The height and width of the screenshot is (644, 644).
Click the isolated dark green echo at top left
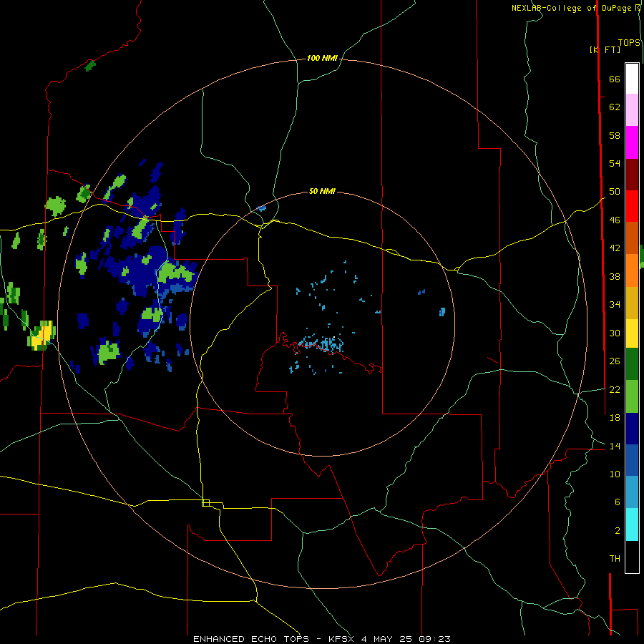[x=90, y=65]
